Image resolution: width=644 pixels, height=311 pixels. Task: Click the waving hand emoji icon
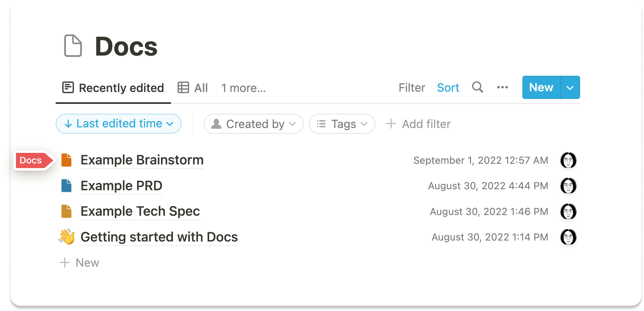tap(67, 237)
